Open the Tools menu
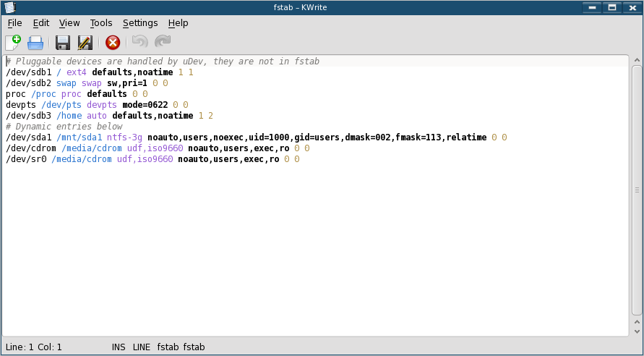The image size is (644, 356). coord(101,23)
